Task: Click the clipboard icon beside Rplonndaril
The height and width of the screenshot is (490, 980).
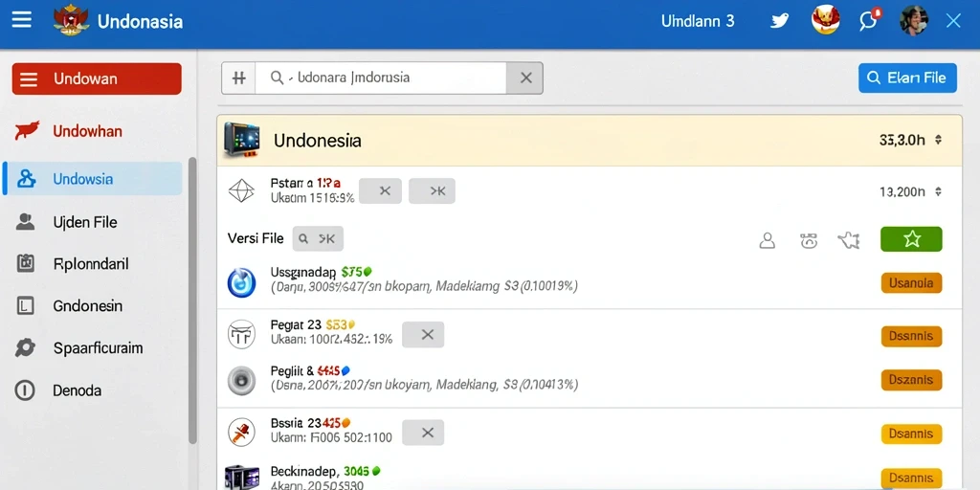Action: (x=25, y=264)
